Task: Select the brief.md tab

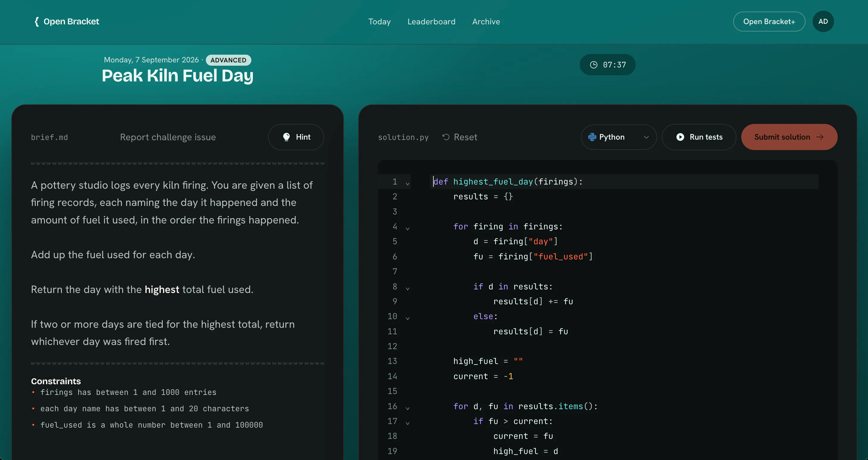Action: [50, 137]
